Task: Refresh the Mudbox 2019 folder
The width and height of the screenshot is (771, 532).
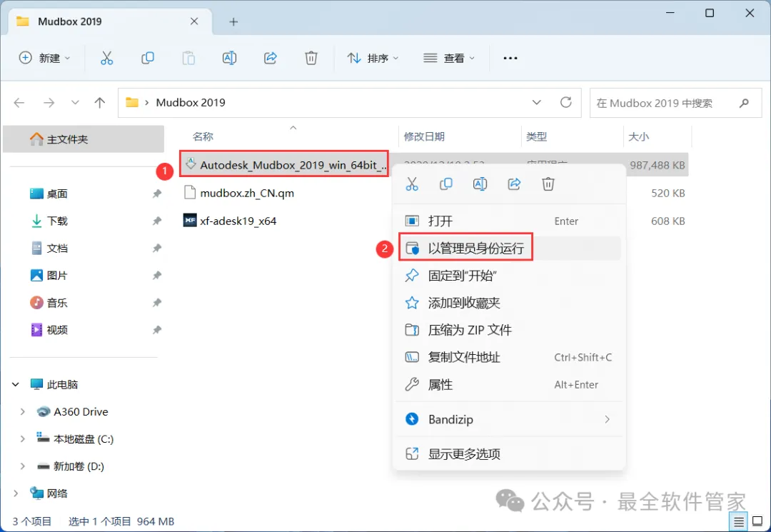Action: click(566, 102)
